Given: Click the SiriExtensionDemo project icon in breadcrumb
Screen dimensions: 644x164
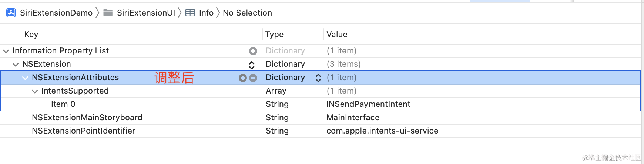Looking at the screenshot, I should (11, 13).
